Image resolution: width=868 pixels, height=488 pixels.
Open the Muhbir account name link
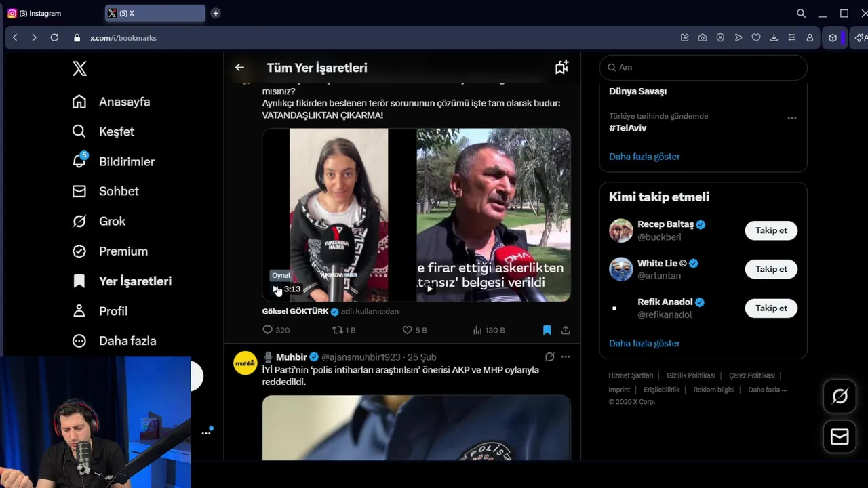click(291, 357)
